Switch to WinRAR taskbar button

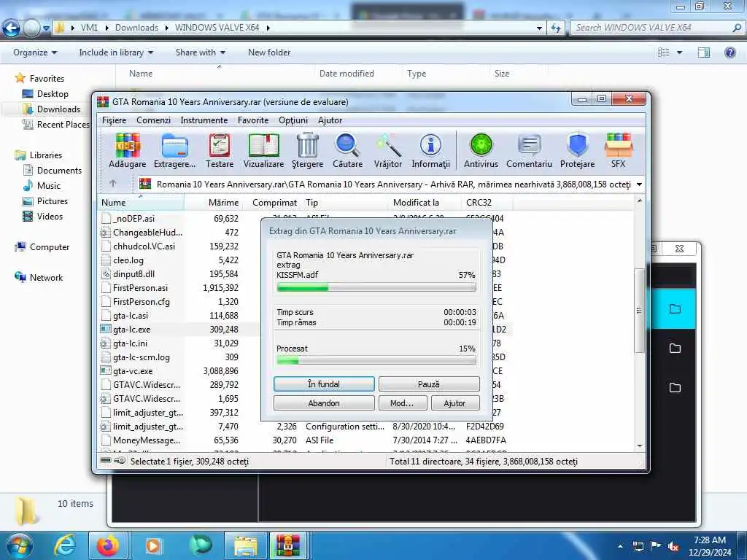tap(287, 545)
